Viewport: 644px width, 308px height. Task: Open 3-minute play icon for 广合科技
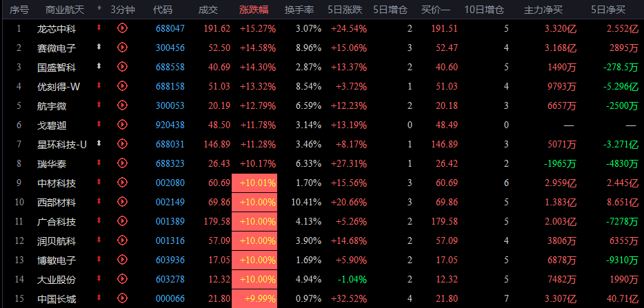pos(123,221)
